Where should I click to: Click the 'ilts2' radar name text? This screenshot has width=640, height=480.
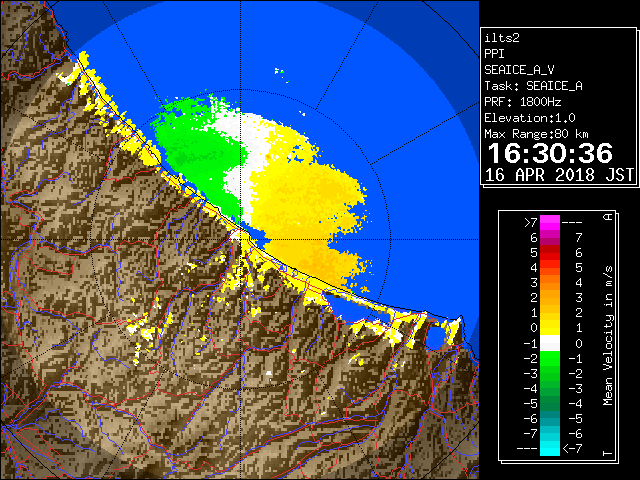[x=502, y=38]
